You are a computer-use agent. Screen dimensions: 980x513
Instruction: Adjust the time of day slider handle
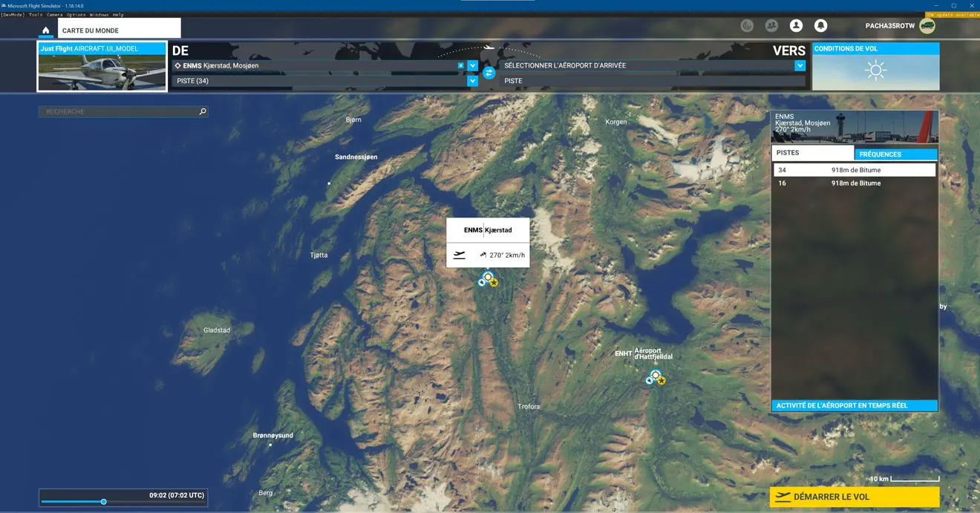pyautogui.click(x=103, y=502)
